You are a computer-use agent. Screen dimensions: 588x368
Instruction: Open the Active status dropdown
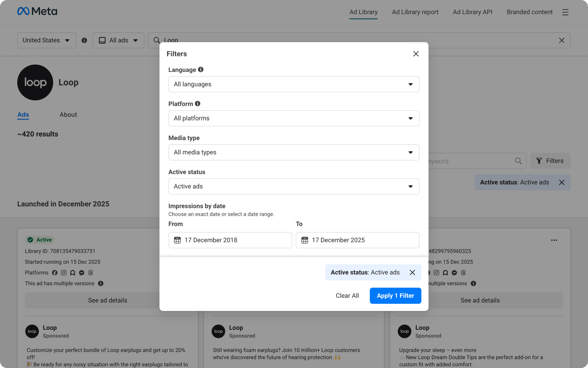click(294, 186)
